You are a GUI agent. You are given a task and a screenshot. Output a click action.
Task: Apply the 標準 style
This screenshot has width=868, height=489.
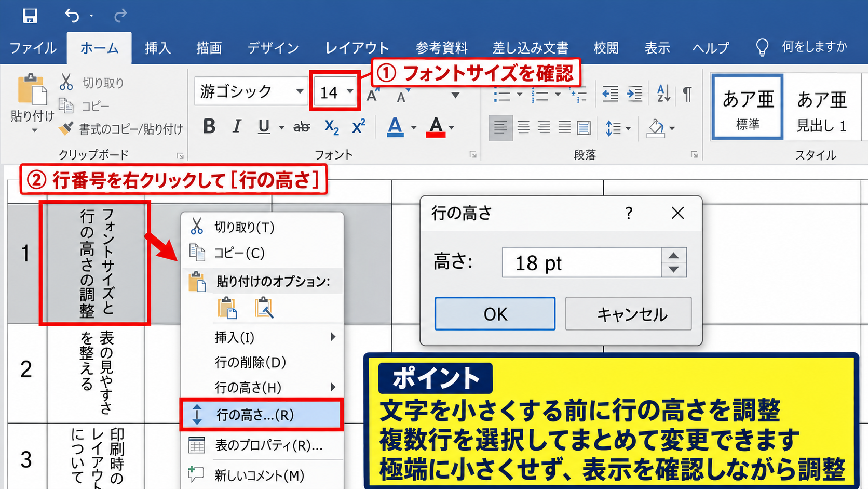click(x=748, y=107)
